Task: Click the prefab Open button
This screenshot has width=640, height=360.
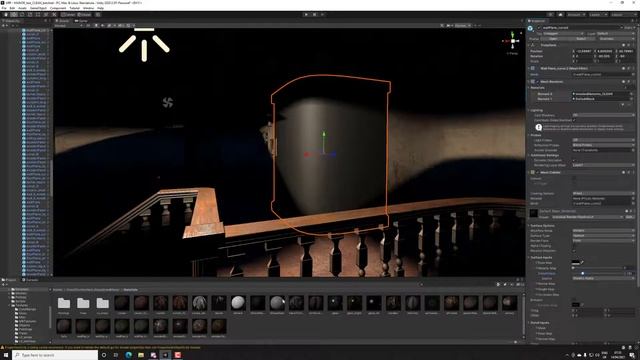Action: pyautogui.click(x=553, y=39)
